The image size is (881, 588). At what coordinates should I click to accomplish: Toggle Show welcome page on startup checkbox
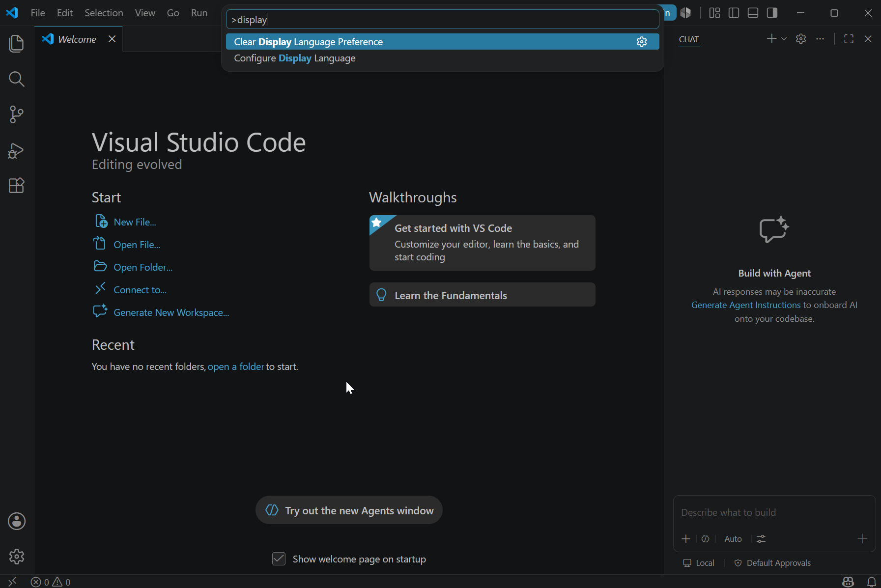pos(279,559)
